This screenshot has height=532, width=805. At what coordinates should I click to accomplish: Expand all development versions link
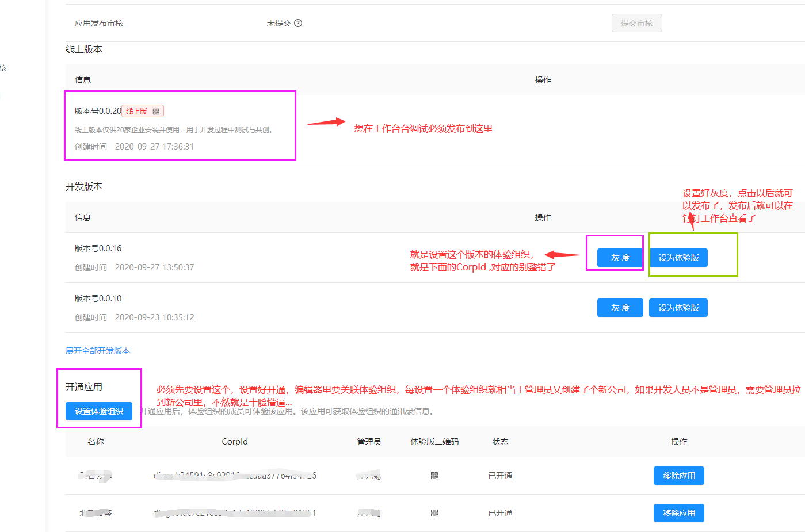pos(98,351)
